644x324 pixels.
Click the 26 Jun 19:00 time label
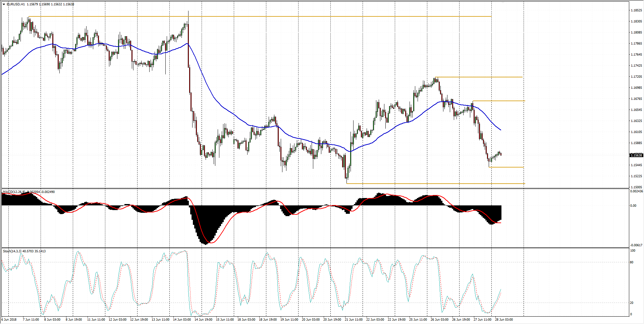tap(461, 320)
